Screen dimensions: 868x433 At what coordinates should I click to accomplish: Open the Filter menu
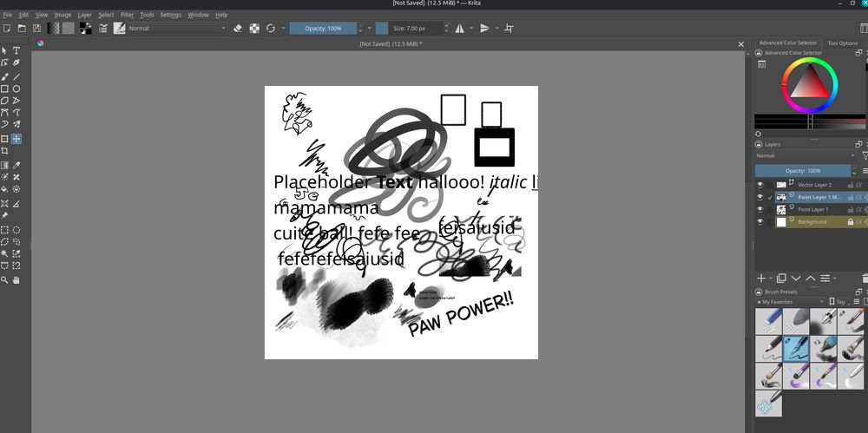tap(127, 15)
